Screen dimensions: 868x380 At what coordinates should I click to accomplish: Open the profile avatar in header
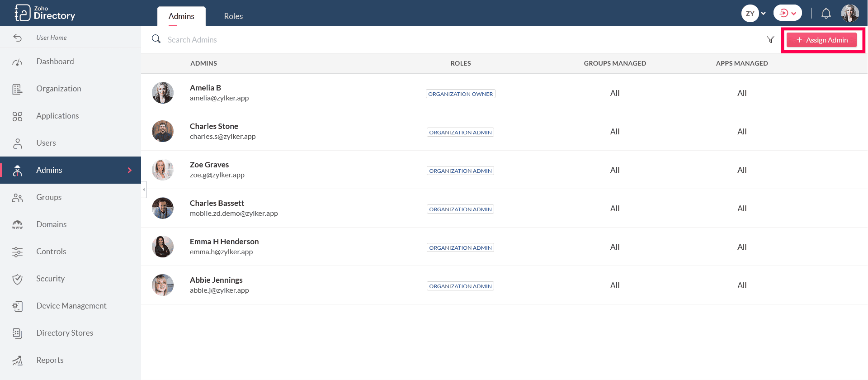point(849,13)
